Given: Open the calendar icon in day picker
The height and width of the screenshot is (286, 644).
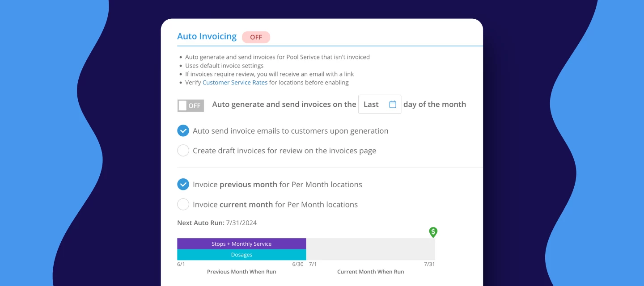Looking at the screenshot, I should tap(393, 104).
